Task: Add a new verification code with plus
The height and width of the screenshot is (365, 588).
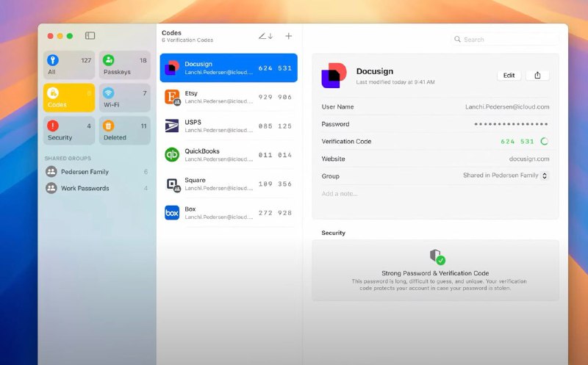Action: coord(288,36)
